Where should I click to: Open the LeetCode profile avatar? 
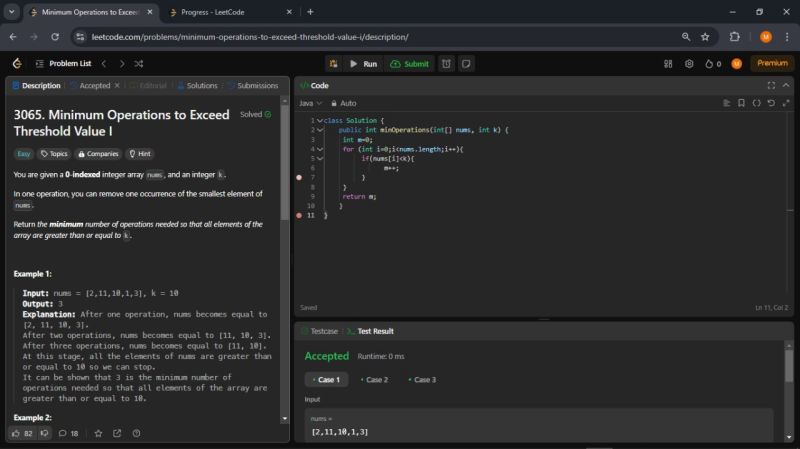(x=737, y=64)
